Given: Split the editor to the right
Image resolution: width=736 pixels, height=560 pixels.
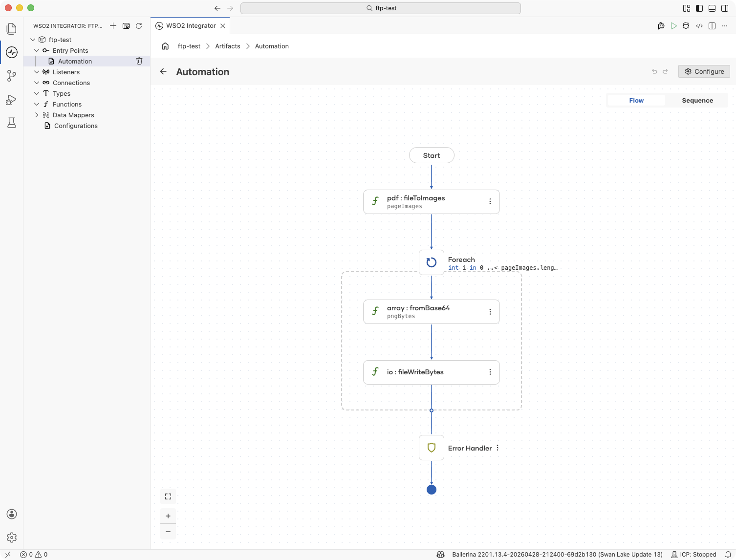Looking at the screenshot, I should pyautogui.click(x=712, y=26).
